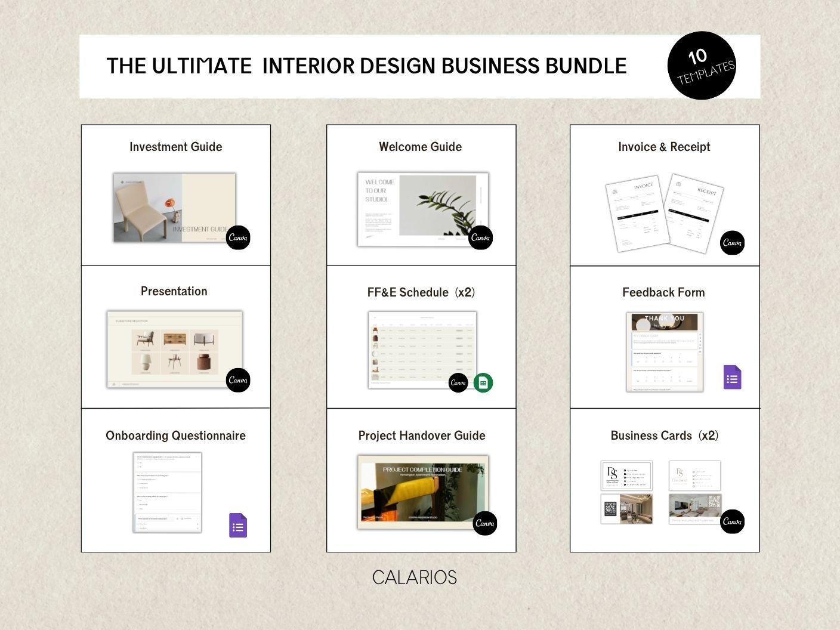Viewport: 840px width, 630px height.
Task: Click the Canva icon on Project Handover Guide card
Action: pyautogui.click(x=485, y=523)
